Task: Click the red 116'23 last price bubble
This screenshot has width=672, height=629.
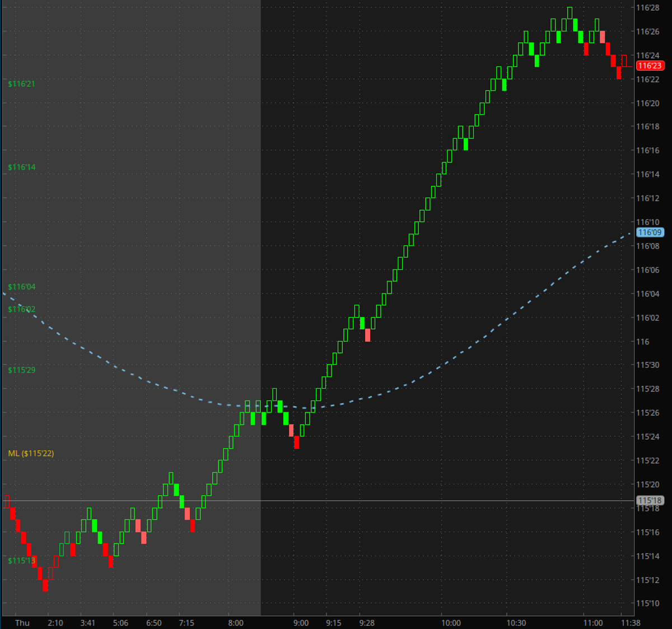Action: tap(650, 66)
